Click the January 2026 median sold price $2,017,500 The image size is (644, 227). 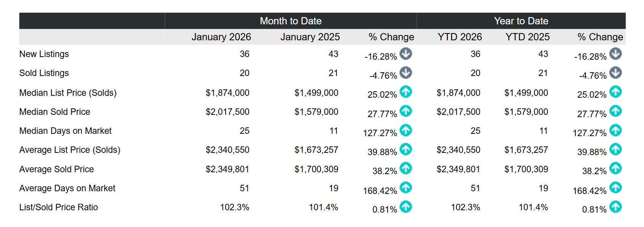click(x=227, y=112)
